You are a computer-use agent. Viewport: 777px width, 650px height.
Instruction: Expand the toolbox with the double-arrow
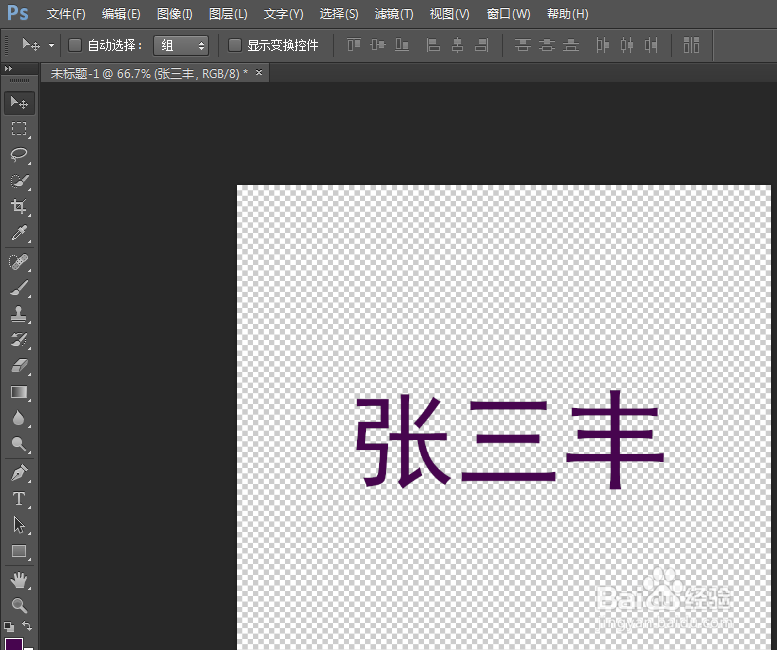(x=8, y=68)
